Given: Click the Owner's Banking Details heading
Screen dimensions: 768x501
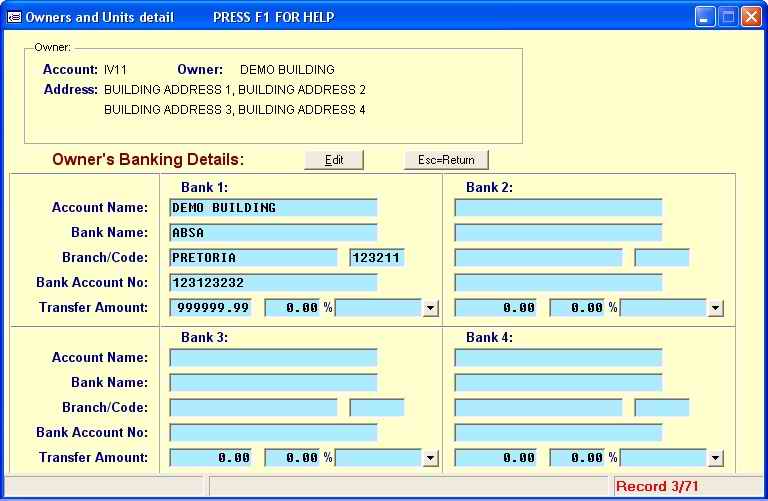Looking at the screenshot, I should click(x=148, y=160).
